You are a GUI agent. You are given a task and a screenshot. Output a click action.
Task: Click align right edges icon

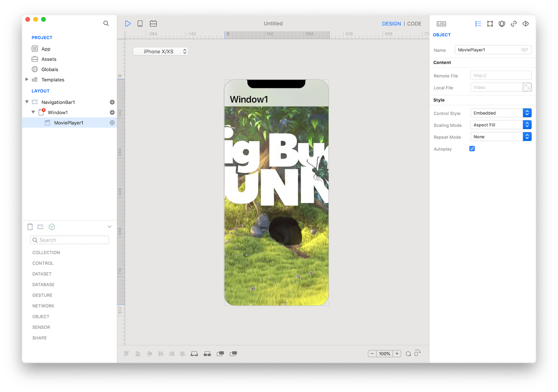click(172, 354)
